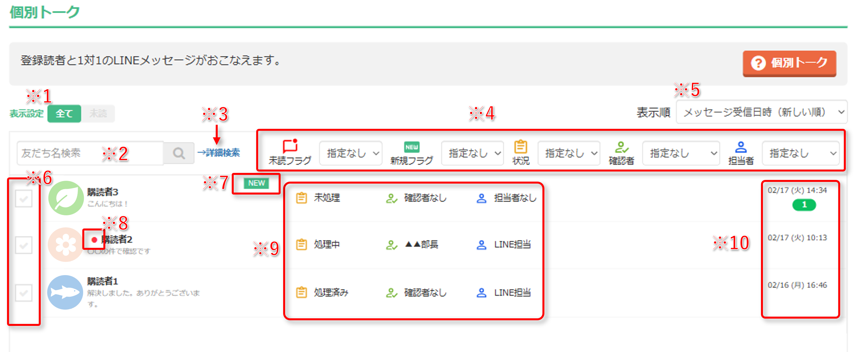This screenshot has width=868, height=352.
Task: Tick the checkbox for 購読者1
Action: tap(24, 292)
